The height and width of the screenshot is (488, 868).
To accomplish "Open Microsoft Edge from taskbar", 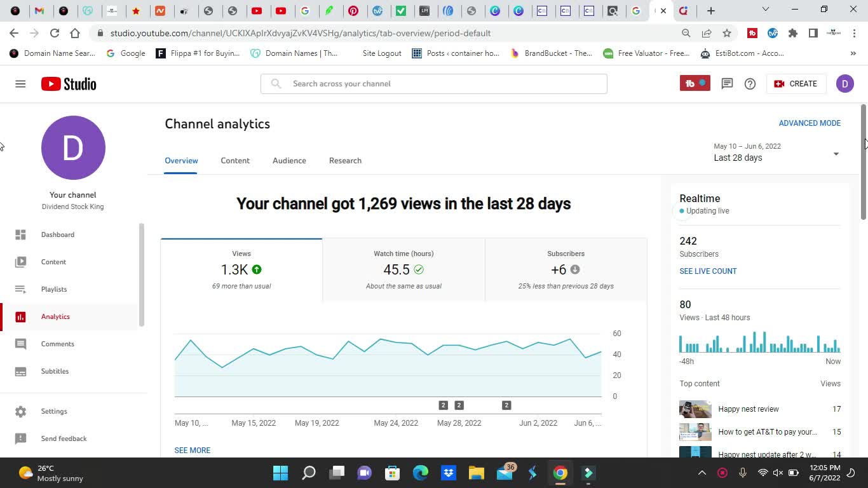I will click(x=421, y=473).
